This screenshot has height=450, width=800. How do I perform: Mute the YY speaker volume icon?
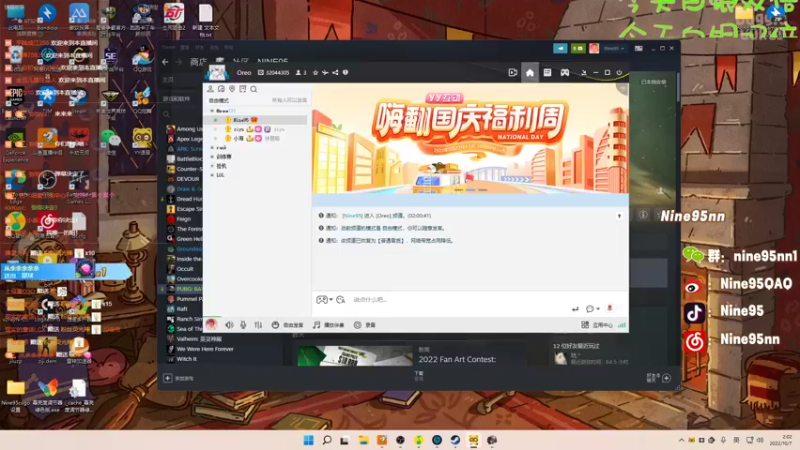pos(230,324)
